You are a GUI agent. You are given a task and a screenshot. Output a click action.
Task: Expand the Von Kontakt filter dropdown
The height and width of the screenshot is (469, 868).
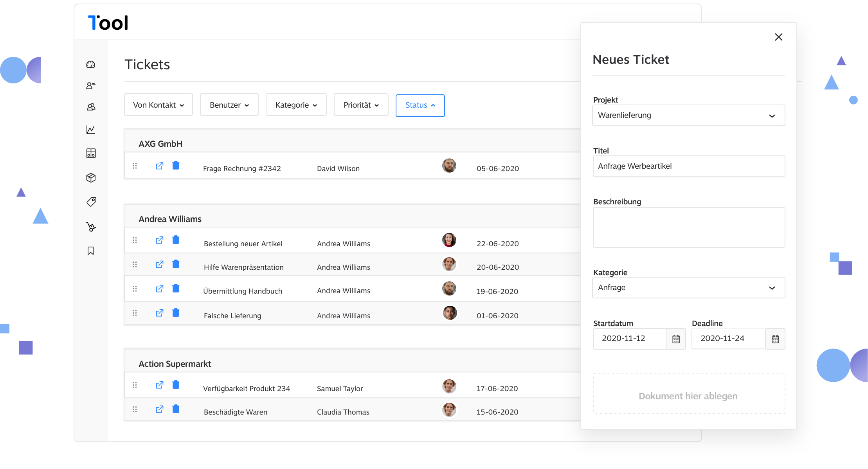[158, 105]
